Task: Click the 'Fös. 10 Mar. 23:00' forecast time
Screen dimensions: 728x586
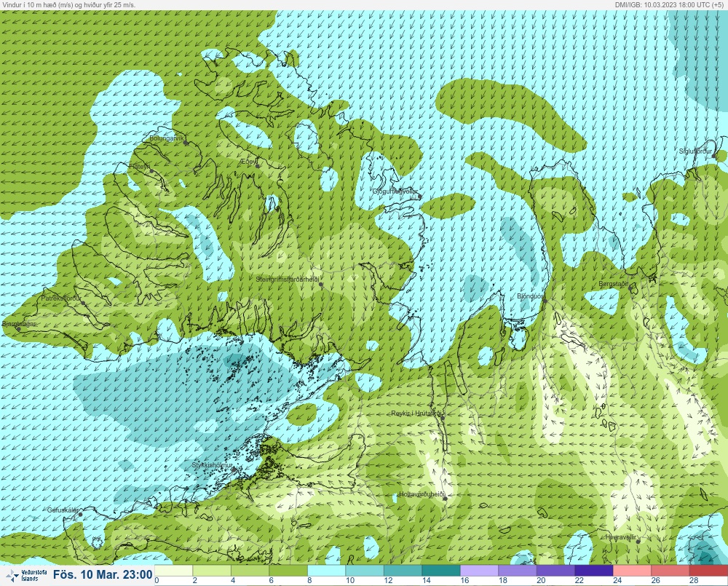Action: (102, 575)
